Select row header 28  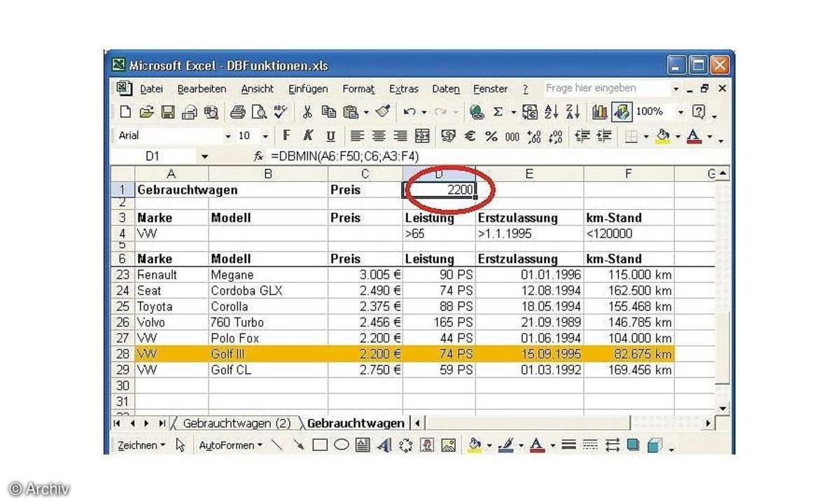pos(123,353)
